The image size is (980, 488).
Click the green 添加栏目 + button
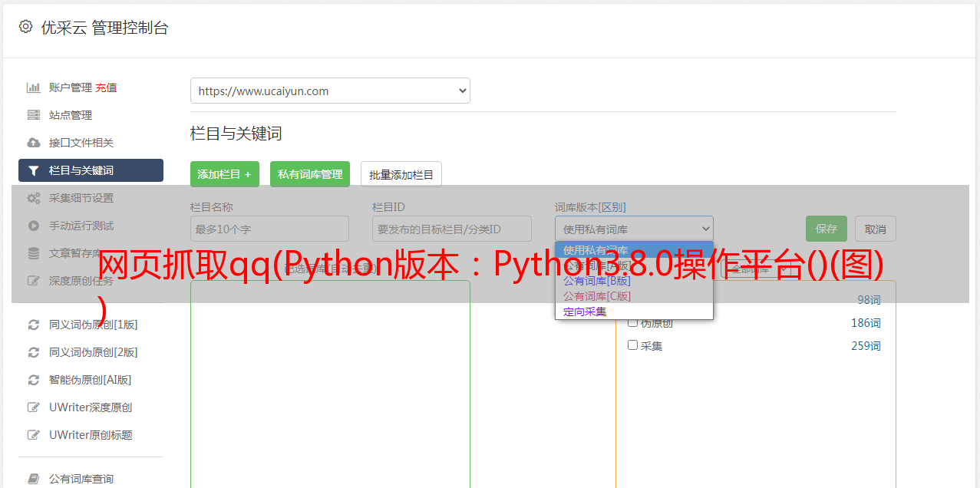(224, 174)
